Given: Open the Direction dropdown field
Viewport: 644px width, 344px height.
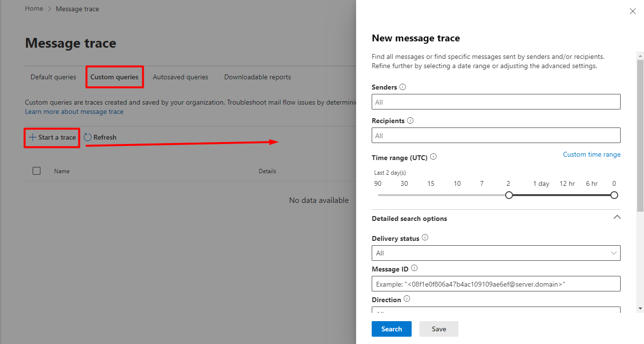Looking at the screenshot, I should [496, 310].
